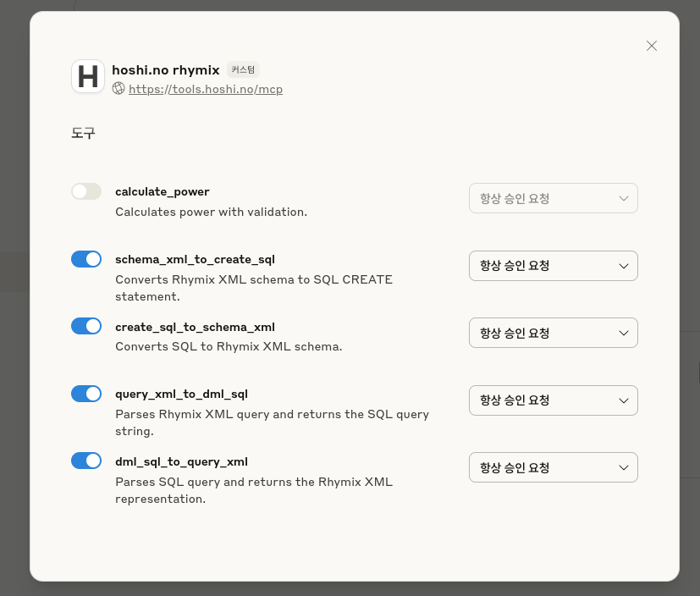Select the hoshi.no rhymix title text
The width and height of the screenshot is (700, 596).
pyautogui.click(x=166, y=70)
